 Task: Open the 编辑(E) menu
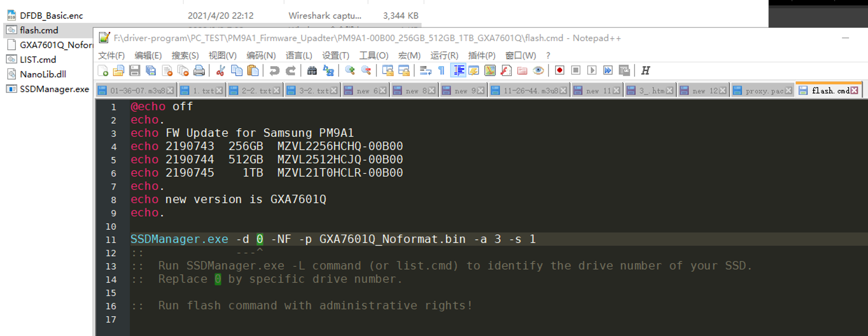tap(148, 55)
